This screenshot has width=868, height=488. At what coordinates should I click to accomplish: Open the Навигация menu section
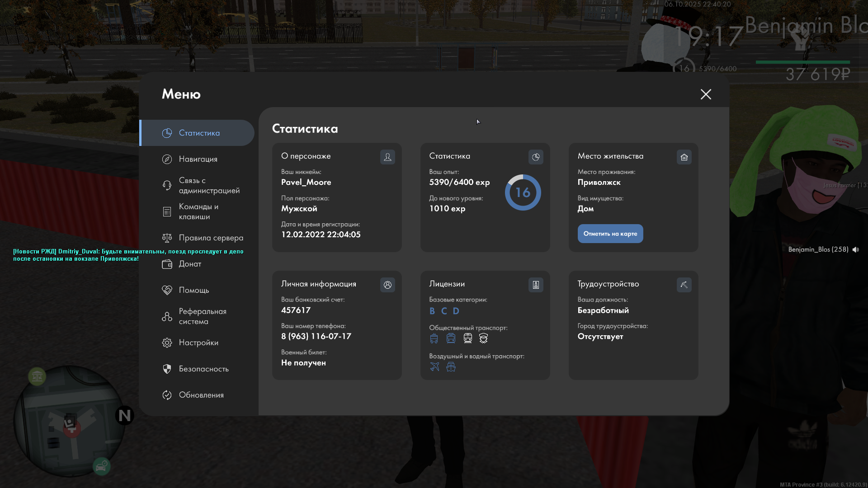tap(198, 159)
